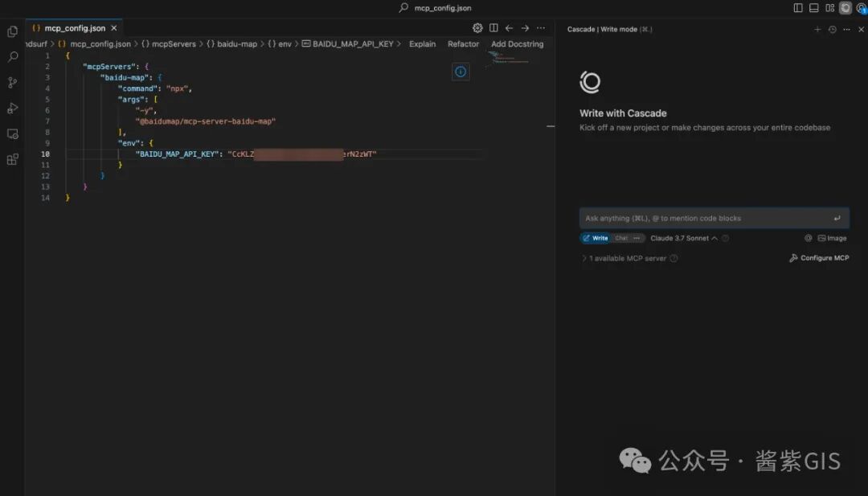The height and width of the screenshot is (496, 868).
Task: Switch Cascade to Chat mode
Action: (x=621, y=238)
